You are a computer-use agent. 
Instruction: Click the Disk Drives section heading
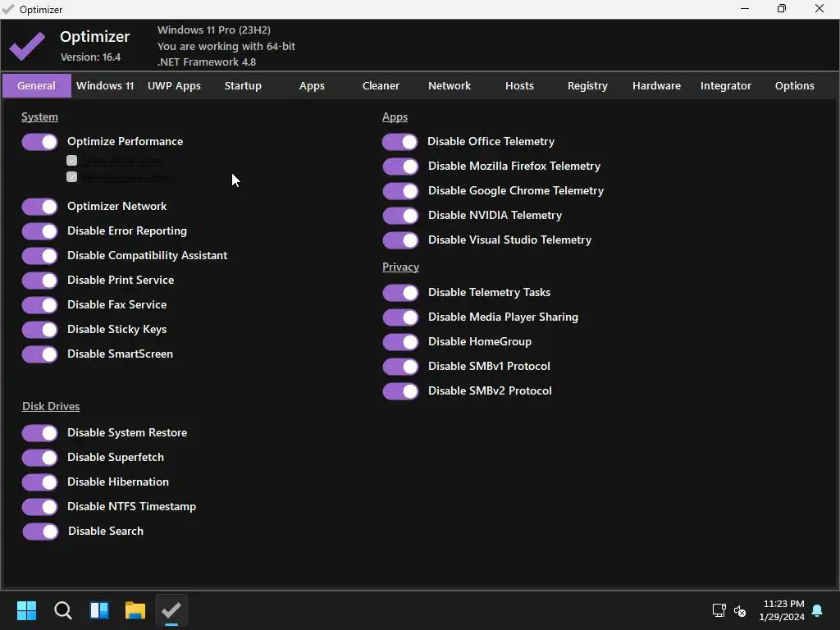(51, 406)
